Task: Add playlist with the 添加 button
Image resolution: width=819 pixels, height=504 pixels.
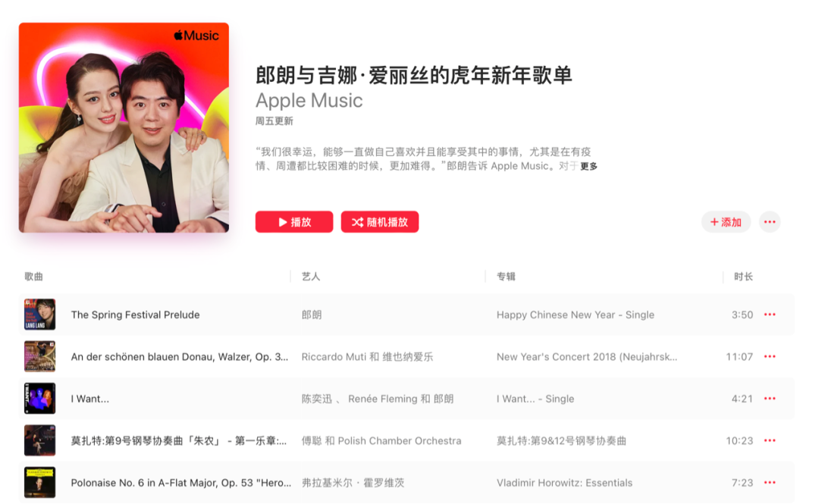Action: [726, 222]
